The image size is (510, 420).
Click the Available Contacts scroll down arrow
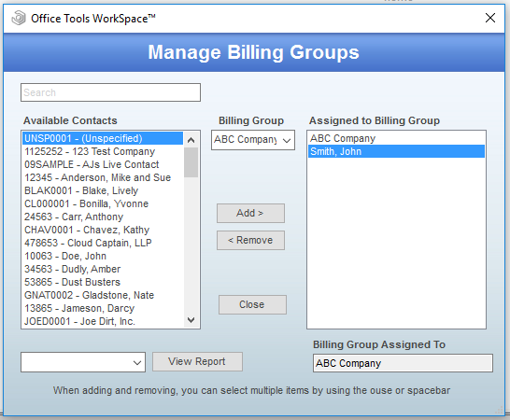coord(191,320)
